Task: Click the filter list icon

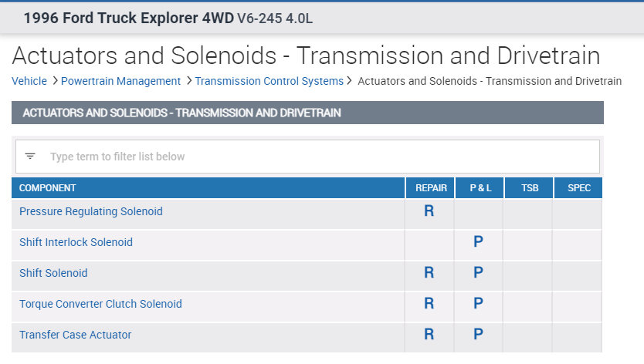Action: (x=30, y=157)
